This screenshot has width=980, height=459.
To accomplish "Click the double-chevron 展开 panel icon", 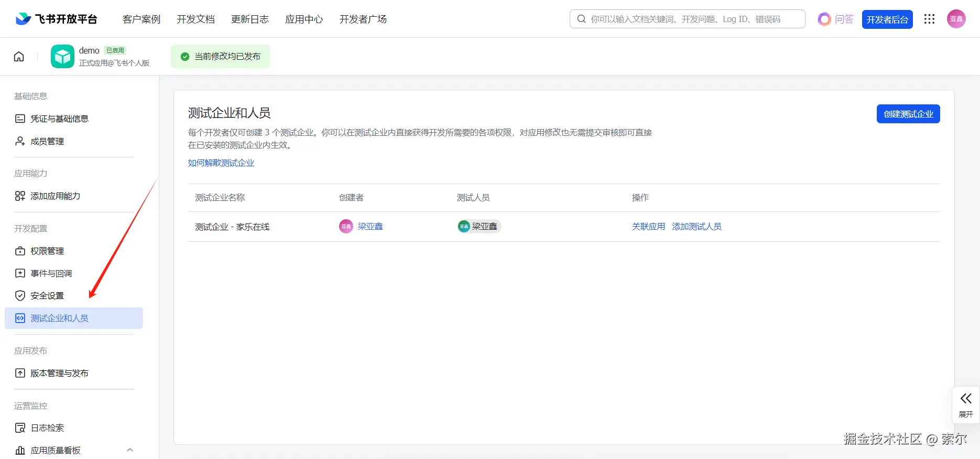I will click(x=966, y=398).
